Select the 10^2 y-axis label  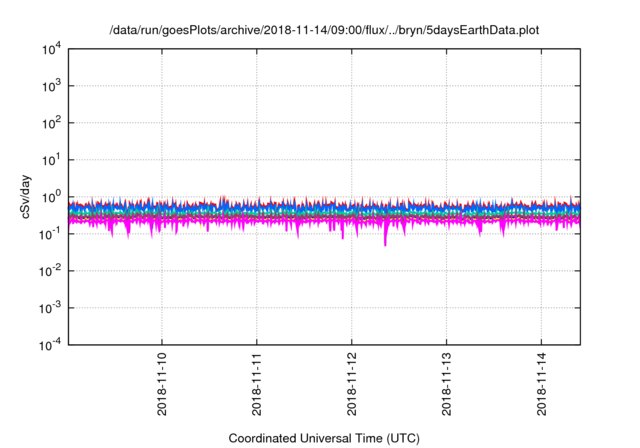click(x=51, y=124)
